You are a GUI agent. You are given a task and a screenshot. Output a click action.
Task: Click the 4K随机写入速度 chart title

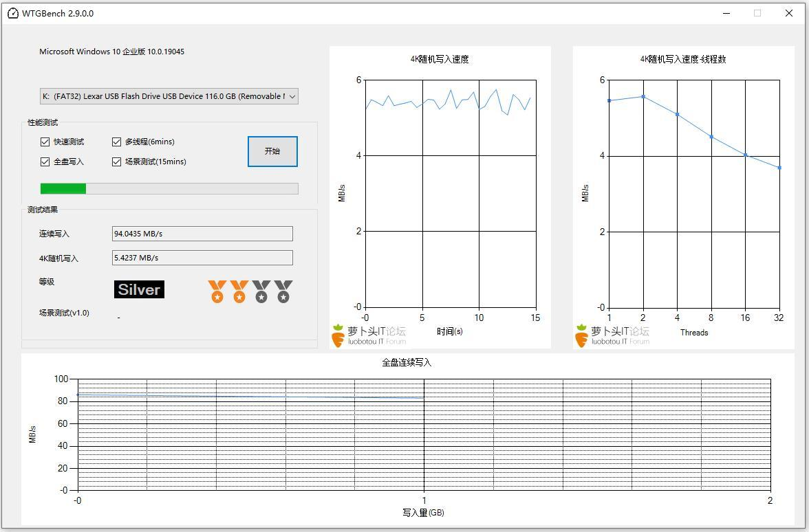[440, 59]
